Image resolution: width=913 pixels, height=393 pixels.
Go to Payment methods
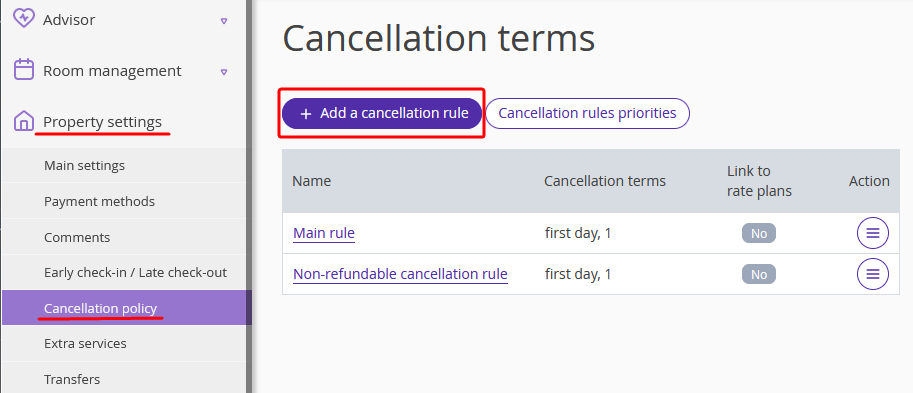100,201
